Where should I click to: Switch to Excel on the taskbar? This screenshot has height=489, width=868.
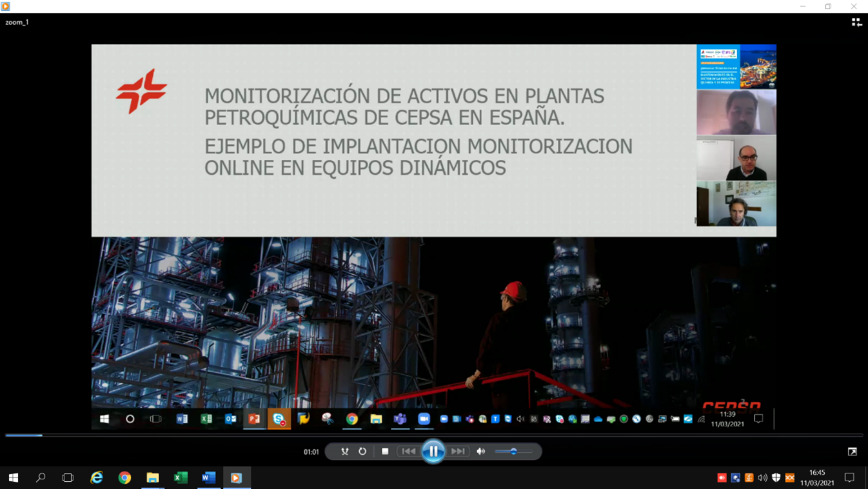coord(181,478)
